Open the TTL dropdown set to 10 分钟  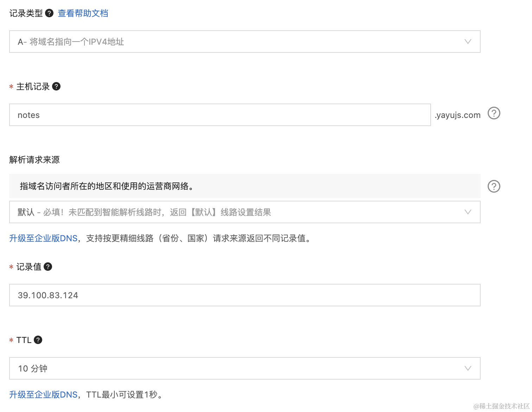coord(245,368)
